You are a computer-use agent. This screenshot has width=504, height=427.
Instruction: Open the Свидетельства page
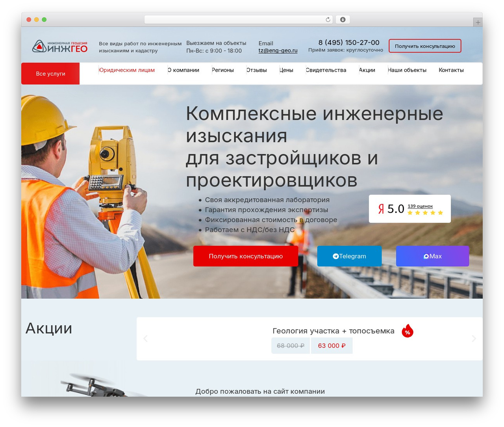point(326,70)
